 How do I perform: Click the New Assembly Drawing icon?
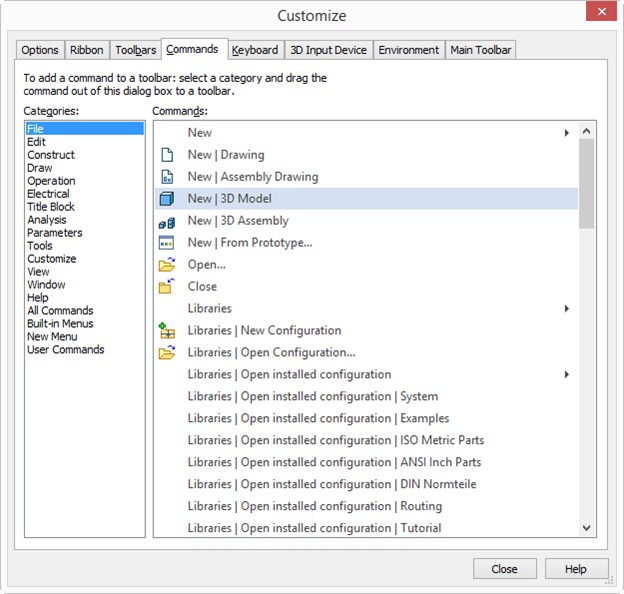167,177
